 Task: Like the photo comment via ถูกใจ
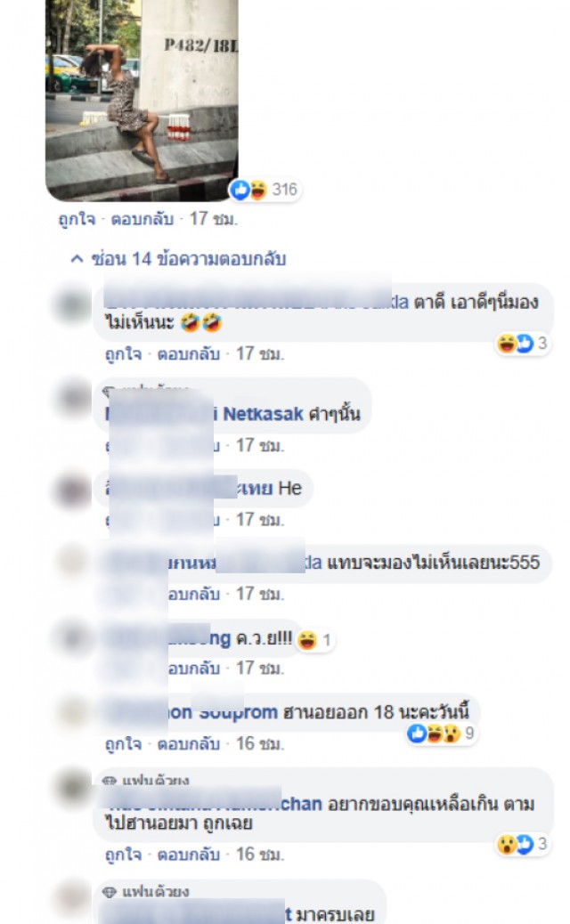coord(77,219)
